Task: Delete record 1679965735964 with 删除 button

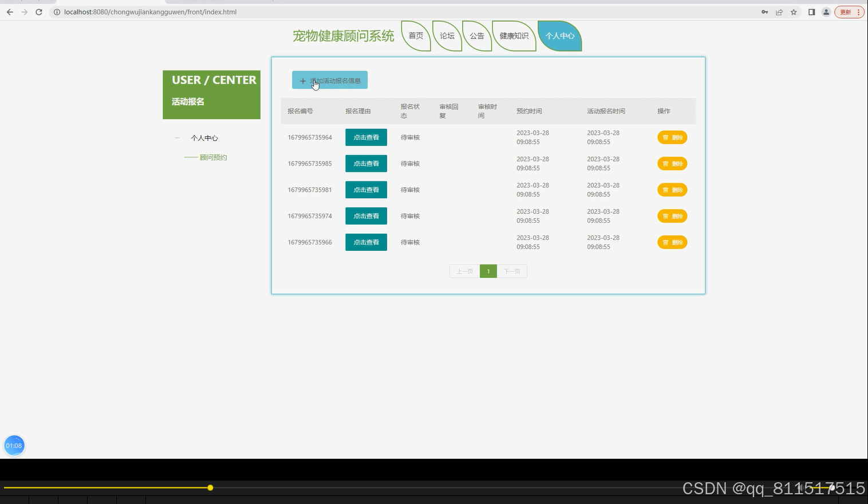Action: point(672,137)
